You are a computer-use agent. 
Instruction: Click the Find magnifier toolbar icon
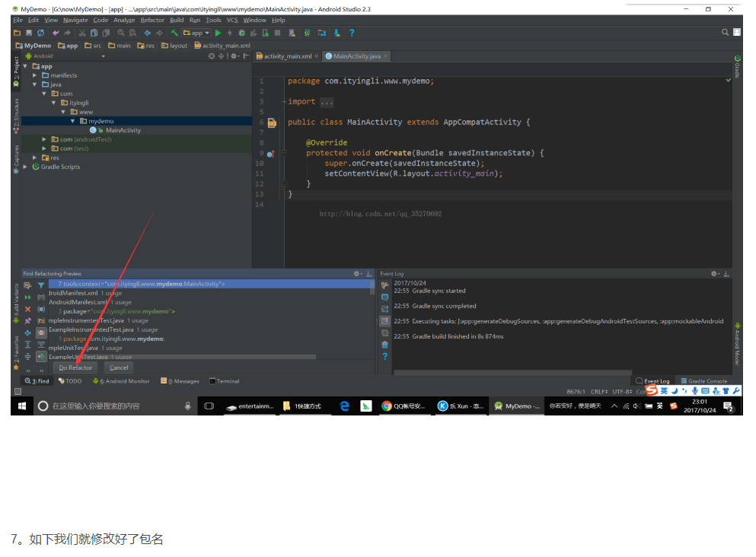(x=120, y=33)
